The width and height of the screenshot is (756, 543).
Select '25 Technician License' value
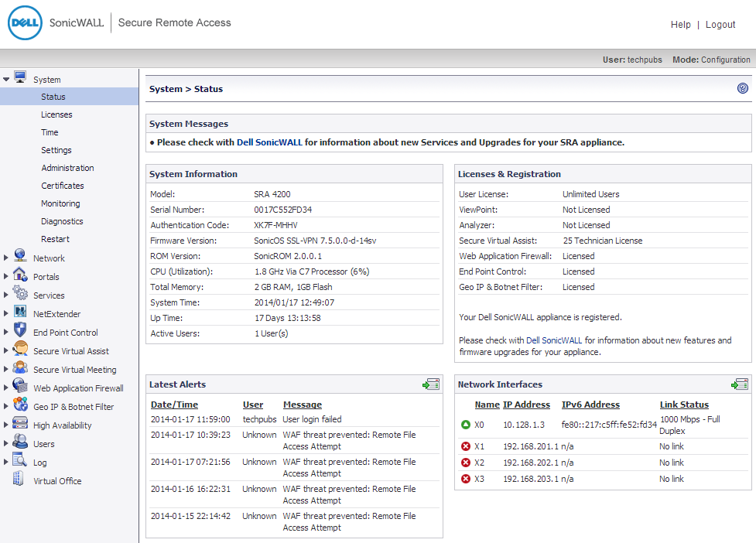coord(602,241)
